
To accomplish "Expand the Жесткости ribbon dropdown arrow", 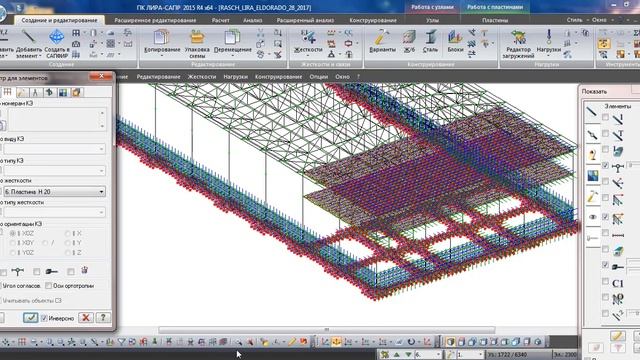I will click(308, 56).
